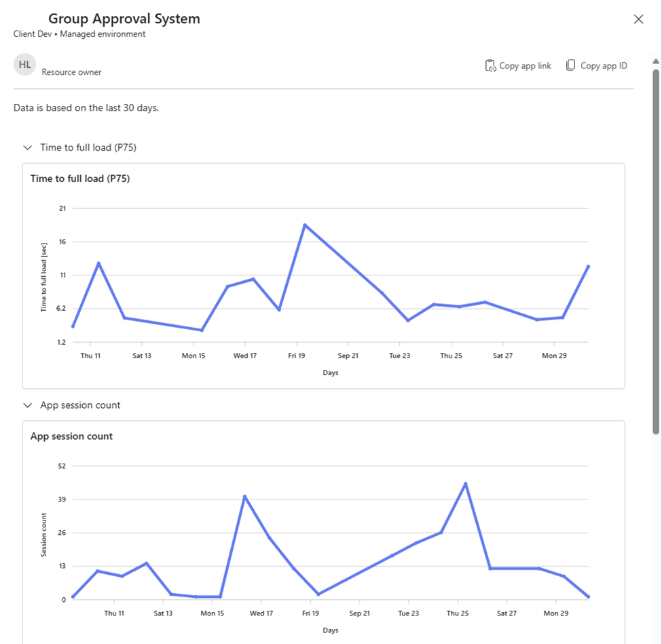Collapse the App session count section chevron
The image size is (662, 644).
(x=27, y=405)
